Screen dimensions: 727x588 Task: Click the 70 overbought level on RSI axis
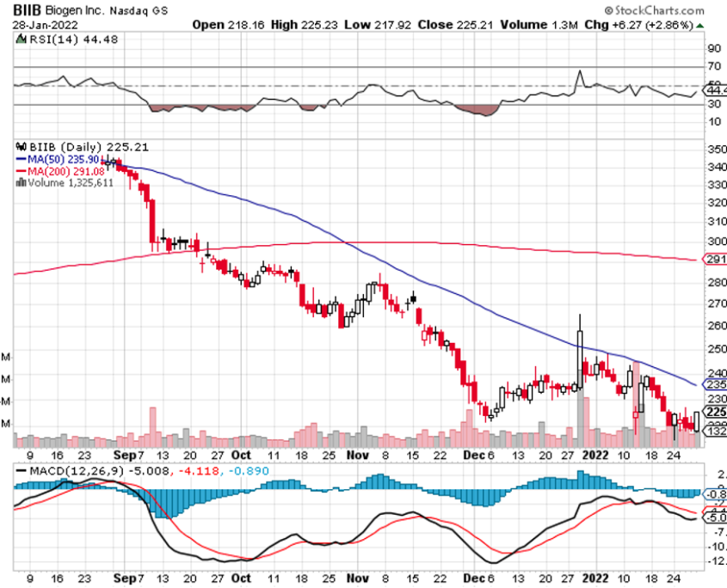pos(714,66)
